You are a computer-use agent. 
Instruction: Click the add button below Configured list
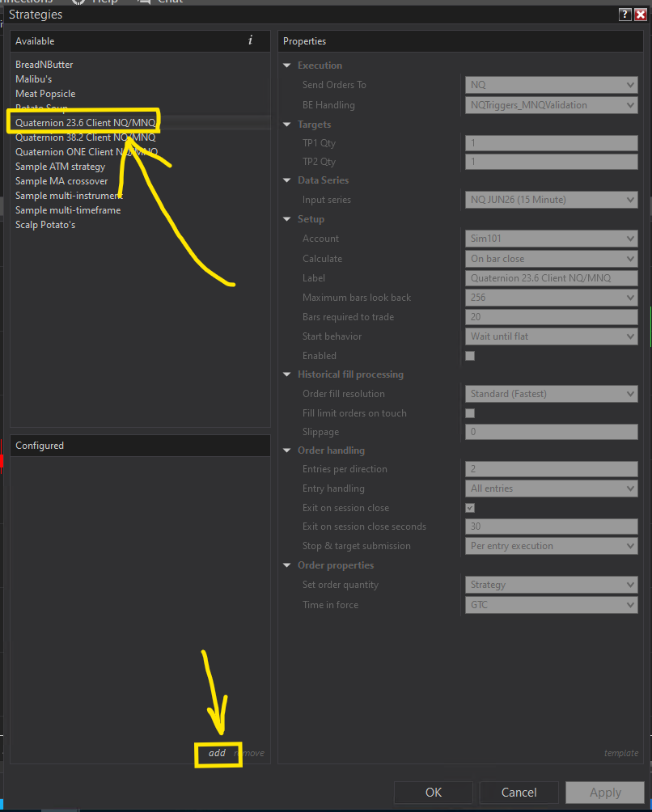tap(217, 753)
